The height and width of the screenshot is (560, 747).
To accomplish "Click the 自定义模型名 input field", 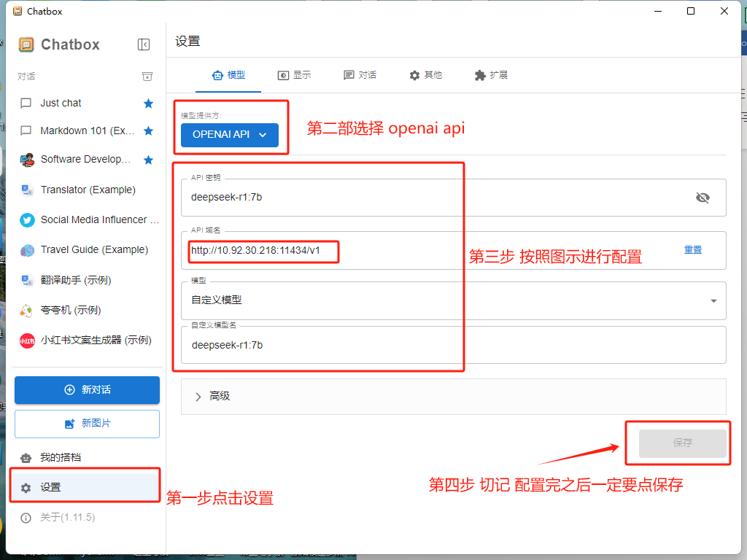I will [x=454, y=345].
